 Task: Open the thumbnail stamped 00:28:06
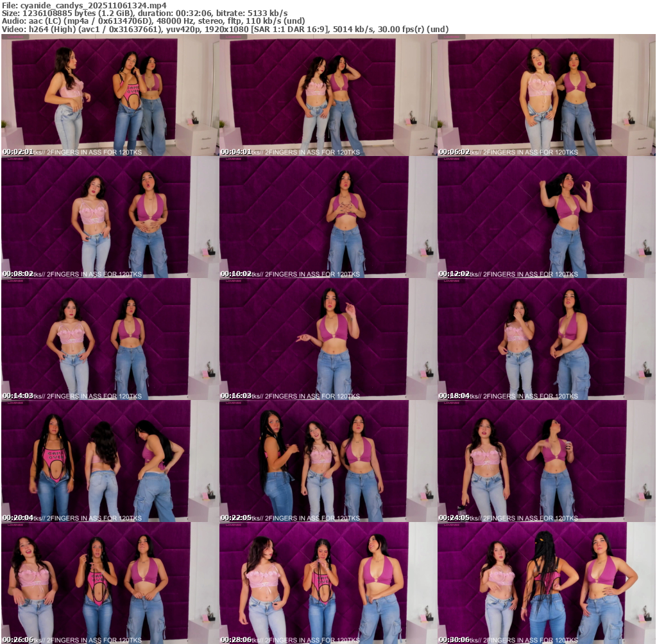(328, 583)
